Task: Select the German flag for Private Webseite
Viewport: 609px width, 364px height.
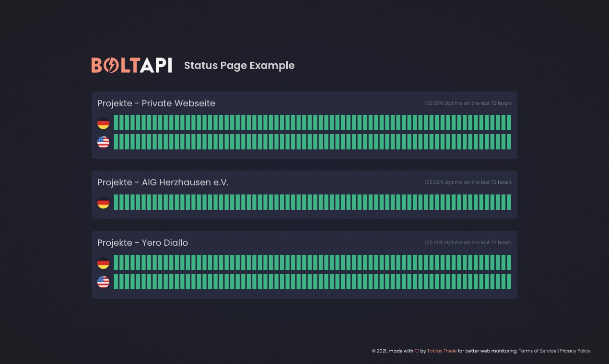Action: click(x=103, y=123)
